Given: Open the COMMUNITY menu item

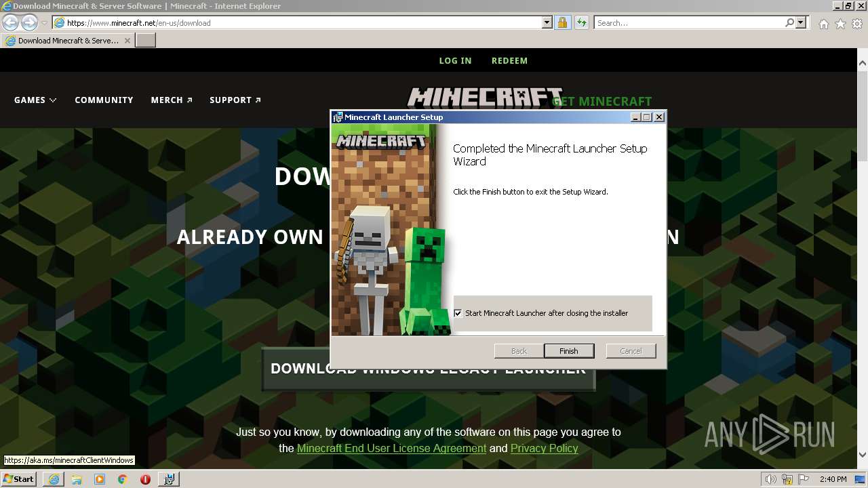Looking at the screenshot, I should coord(104,100).
